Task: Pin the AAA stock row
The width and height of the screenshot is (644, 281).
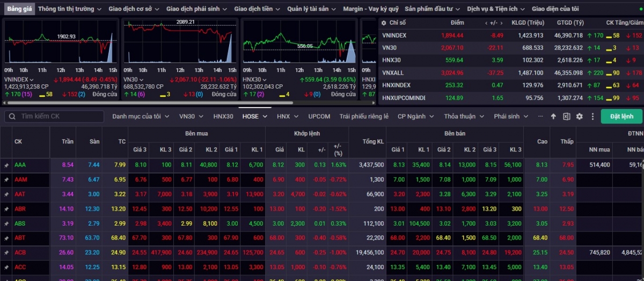Action: point(6,165)
